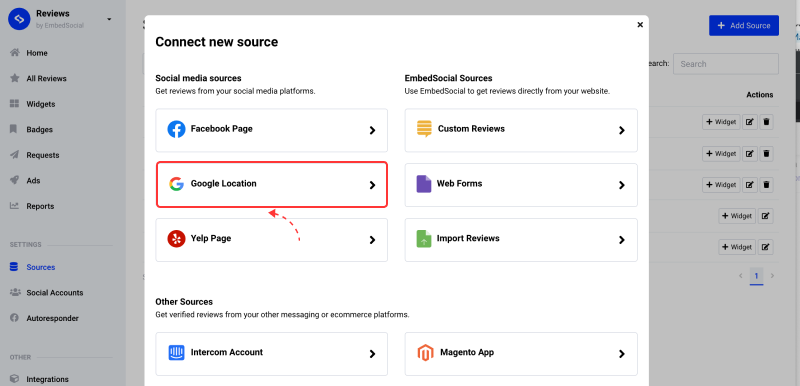Open Autoresponder settings
Viewport: 800px width, 386px height.
(53, 318)
